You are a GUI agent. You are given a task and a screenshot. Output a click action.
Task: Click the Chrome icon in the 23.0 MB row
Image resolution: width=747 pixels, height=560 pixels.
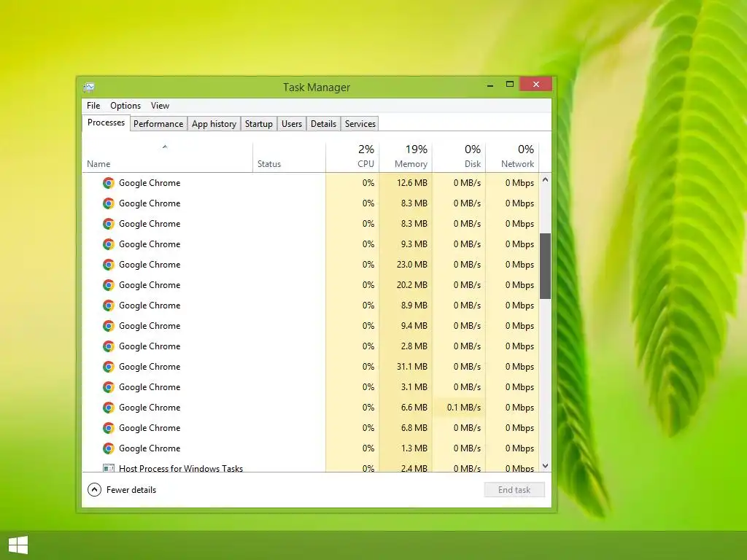[109, 265]
